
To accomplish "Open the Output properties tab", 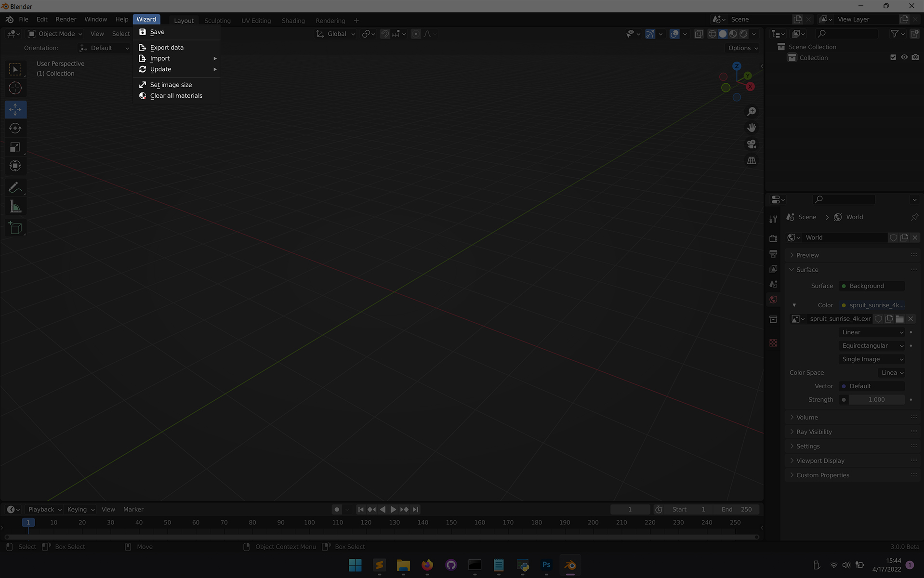I will [773, 254].
